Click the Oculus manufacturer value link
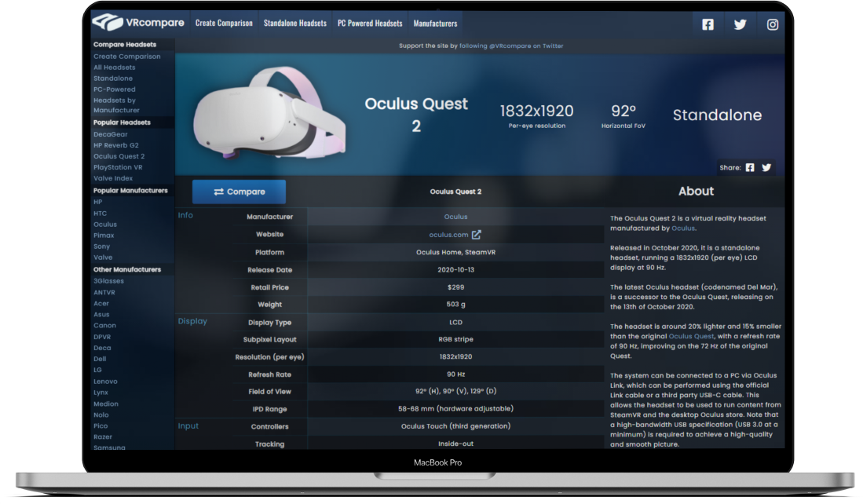Image resolution: width=863 pixels, height=504 pixels. pos(455,217)
